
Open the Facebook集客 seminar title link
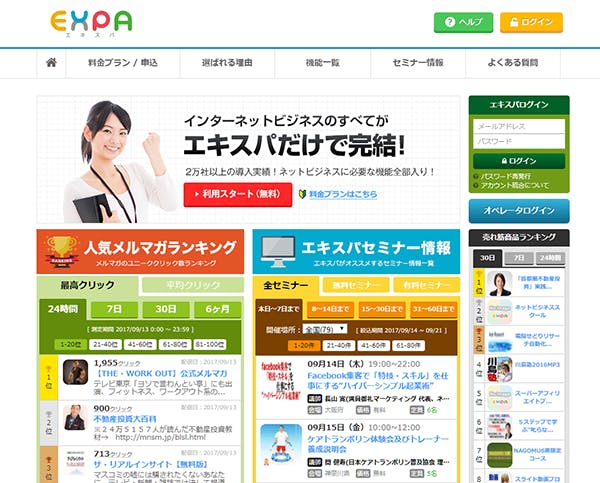(378, 380)
